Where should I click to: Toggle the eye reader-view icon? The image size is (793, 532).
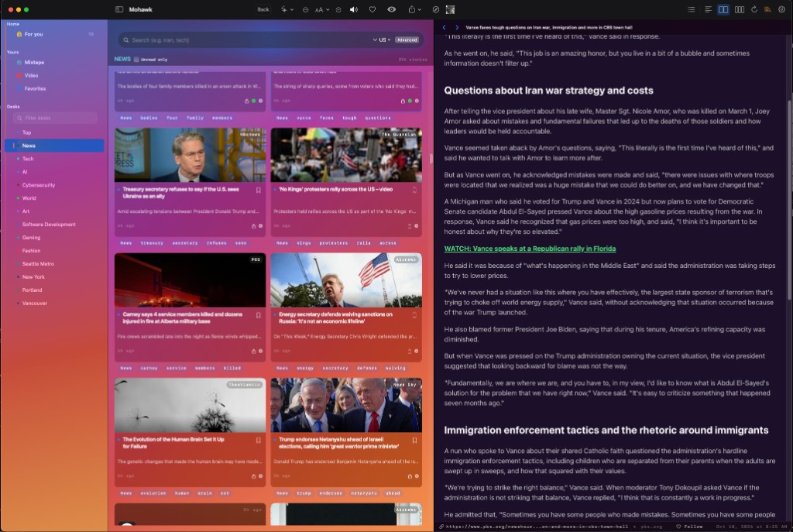(x=391, y=9)
